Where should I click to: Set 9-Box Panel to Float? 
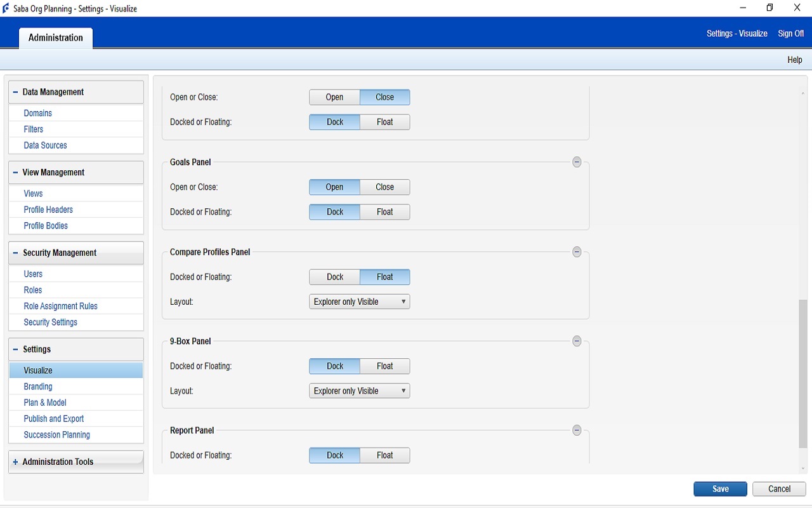tap(384, 366)
